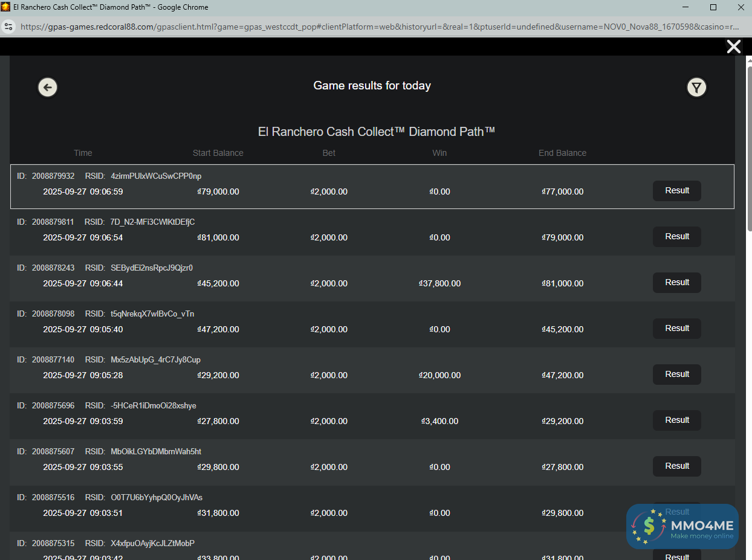
Task: Click the browser URL address field
Action: point(375,27)
